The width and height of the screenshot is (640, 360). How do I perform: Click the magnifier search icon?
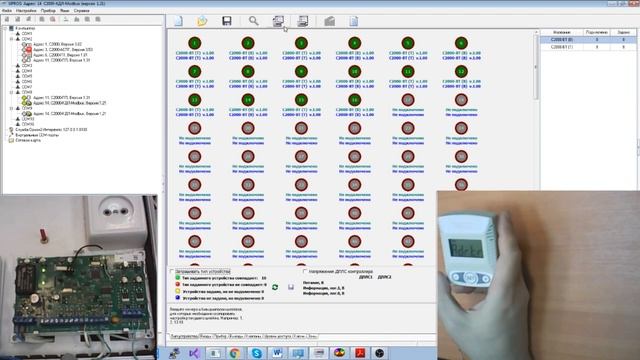pyautogui.click(x=253, y=21)
